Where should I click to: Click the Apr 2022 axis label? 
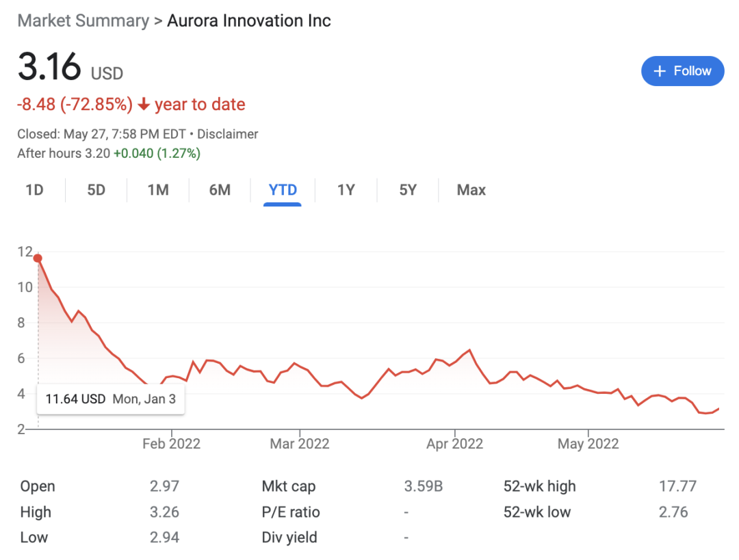coord(454,444)
